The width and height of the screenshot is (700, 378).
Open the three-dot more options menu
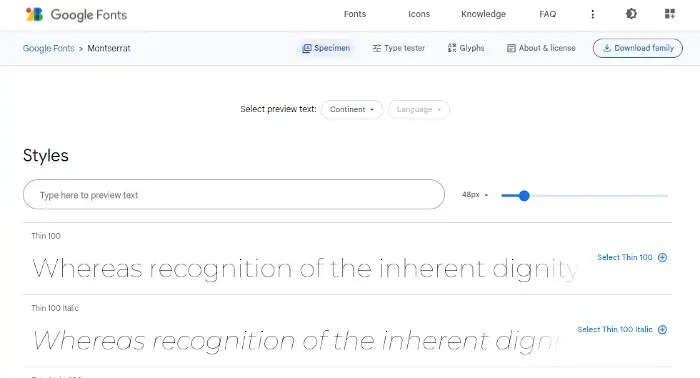click(x=592, y=14)
